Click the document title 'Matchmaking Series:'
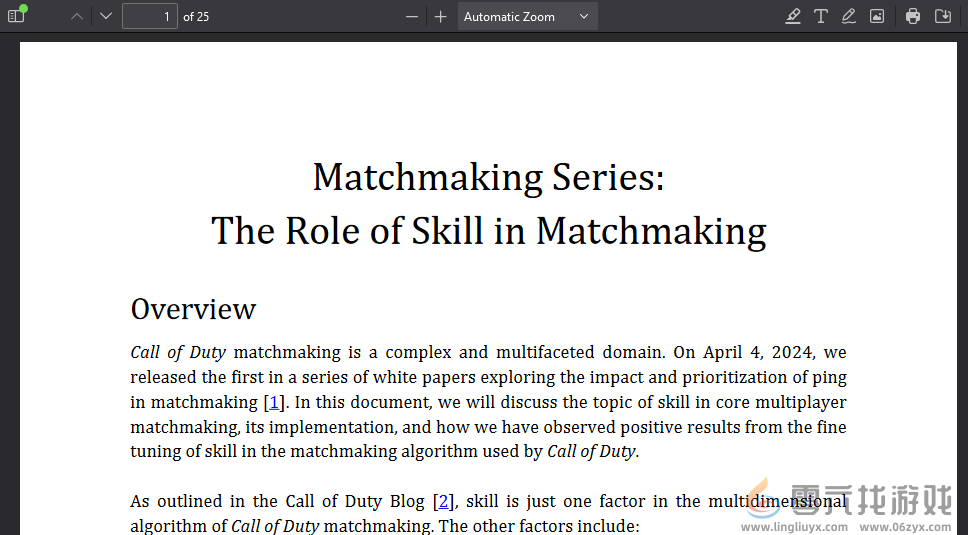The image size is (968, 535). (x=488, y=178)
